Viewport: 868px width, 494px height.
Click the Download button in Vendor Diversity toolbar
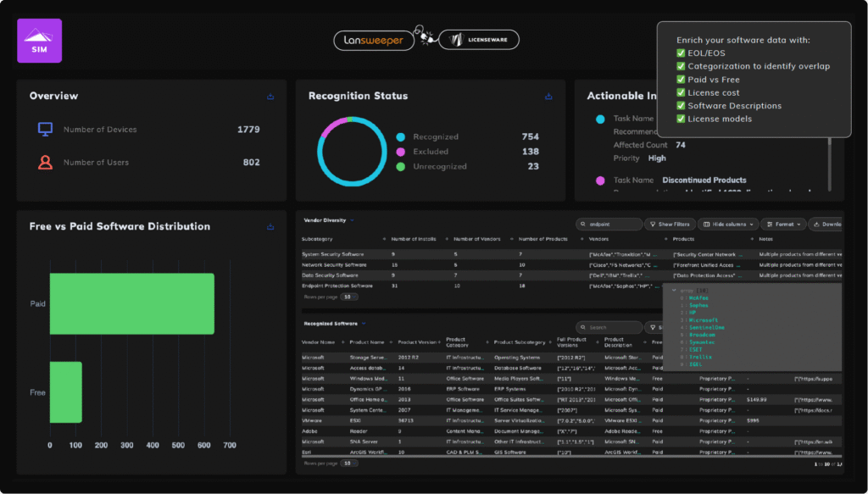click(826, 225)
